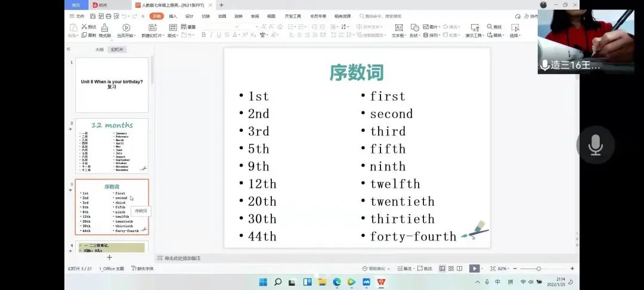Click the plus icon to add slide
The image size is (644, 290).
coord(109,257)
